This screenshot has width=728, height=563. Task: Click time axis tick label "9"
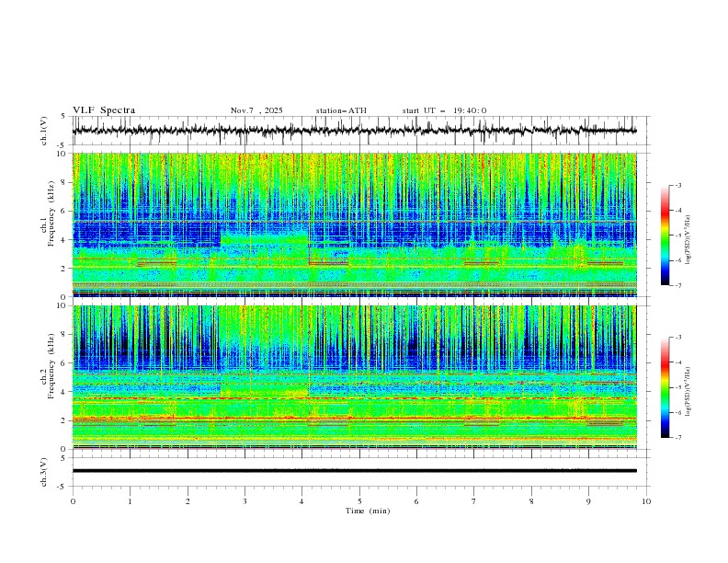pyautogui.click(x=588, y=501)
